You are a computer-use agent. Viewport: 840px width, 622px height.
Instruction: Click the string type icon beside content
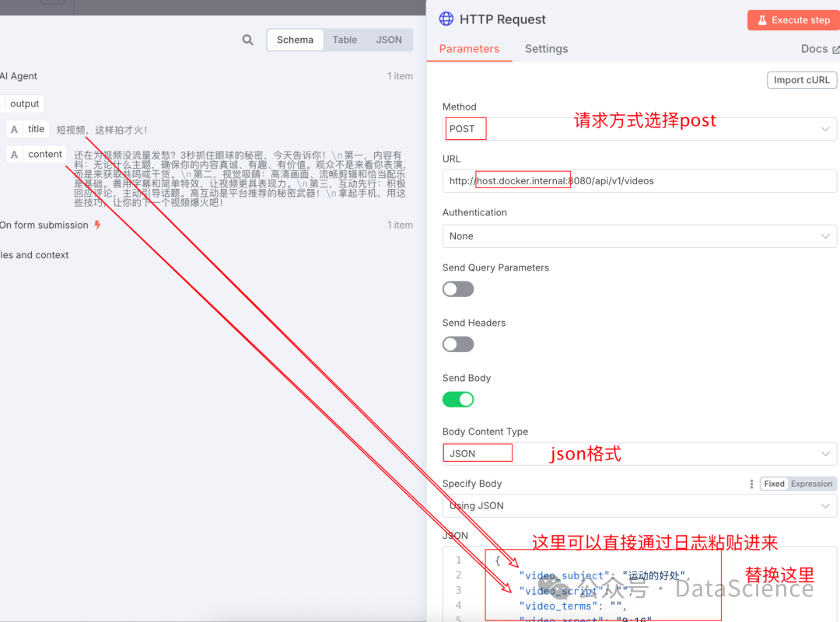click(15, 154)
